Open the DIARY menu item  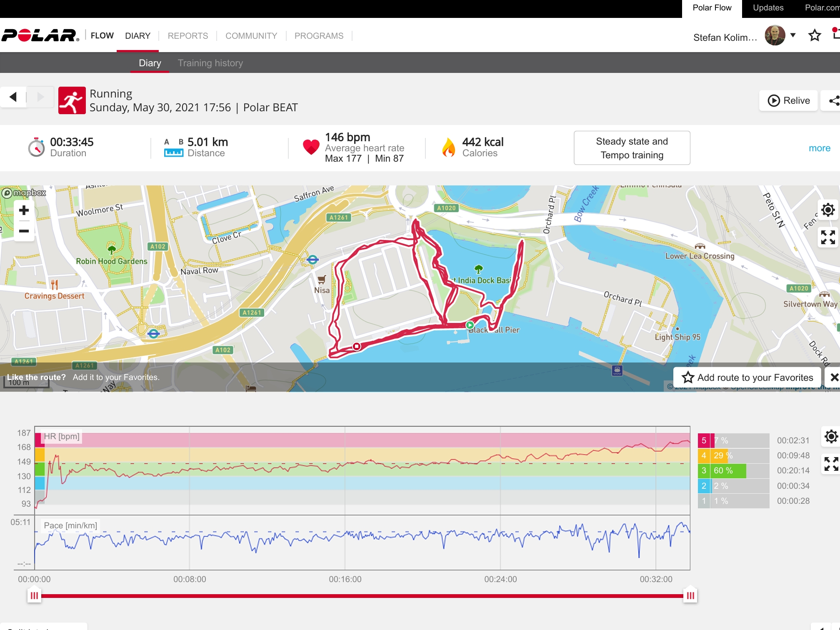tap(137, 36)
